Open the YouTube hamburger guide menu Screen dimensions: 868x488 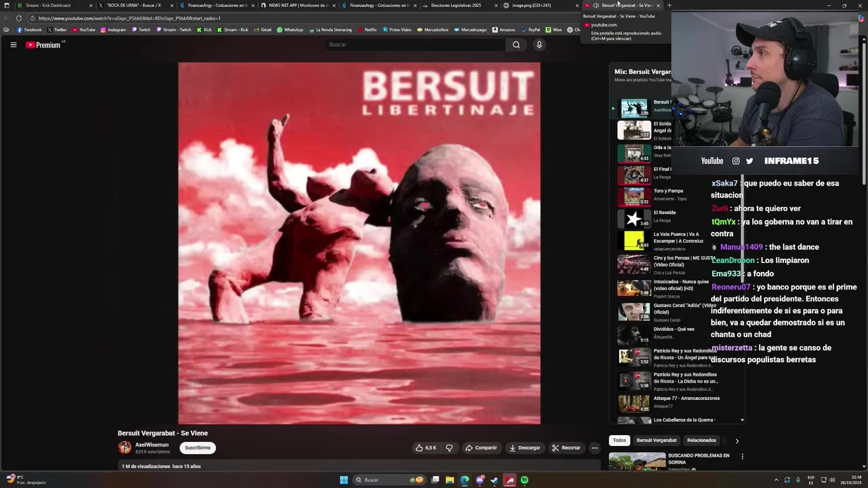click(x=13, y=45)
